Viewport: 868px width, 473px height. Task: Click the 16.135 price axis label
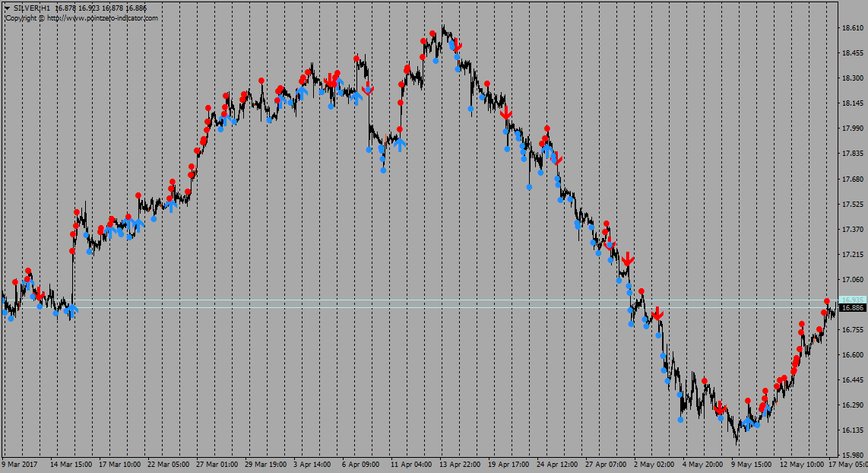853,430
